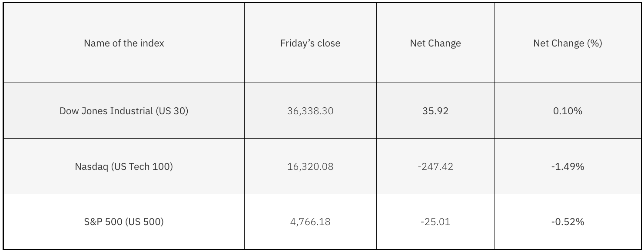Select the 0.10% percentage cell
The height and width of the screenshot is (252, 644).
[568, 111]
